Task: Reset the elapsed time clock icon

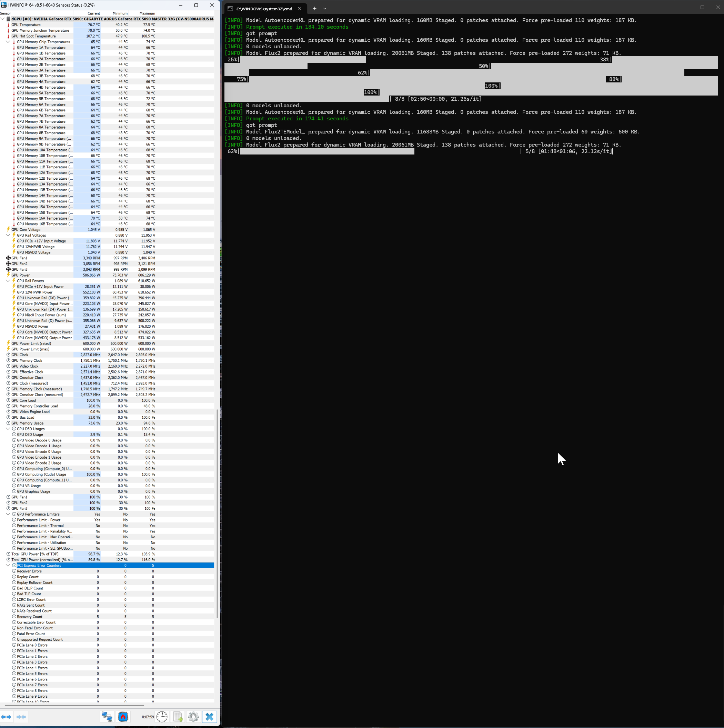Action: click(x=162, y=717)
